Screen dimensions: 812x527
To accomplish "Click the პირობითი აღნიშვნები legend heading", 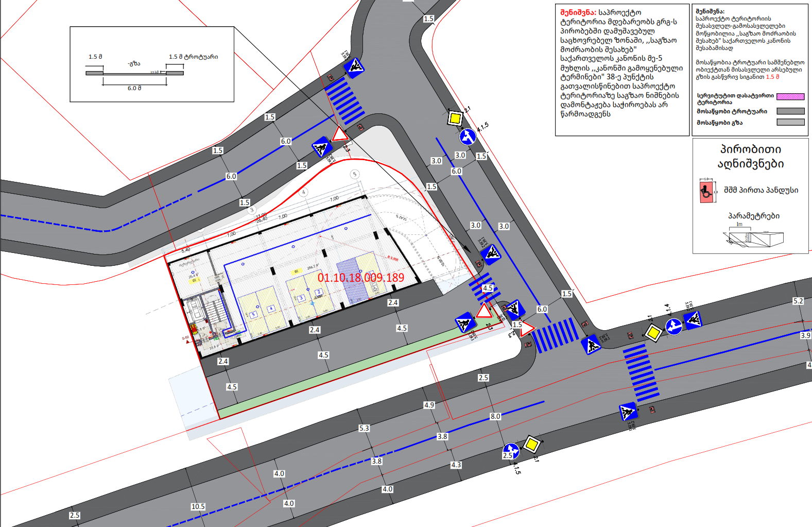I will tap(750, 157).
